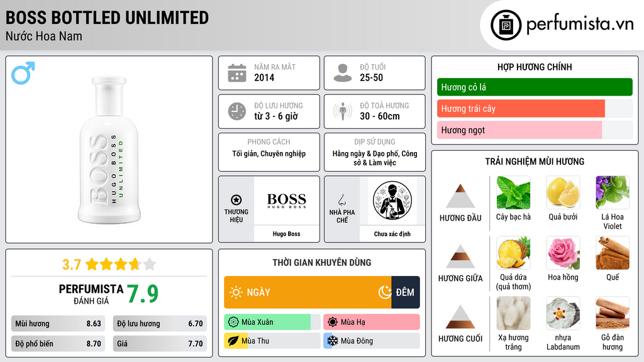Click the calendar icon beside Năm ra mắt
This screenshot has width=644, height=362.
(237, 73)
